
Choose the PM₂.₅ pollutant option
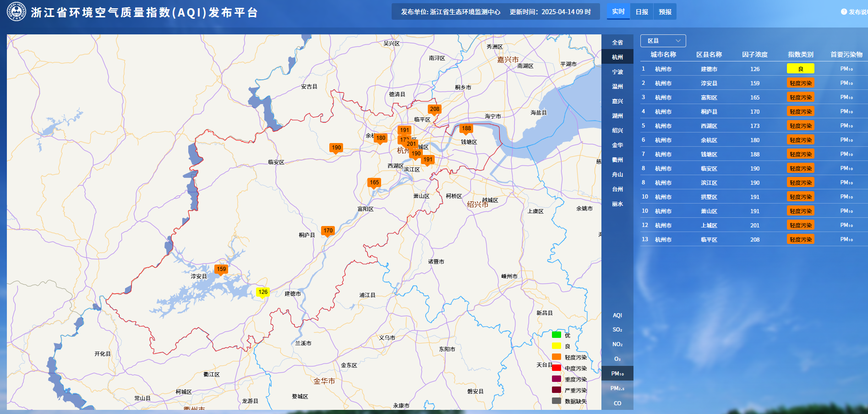point(617,388)
